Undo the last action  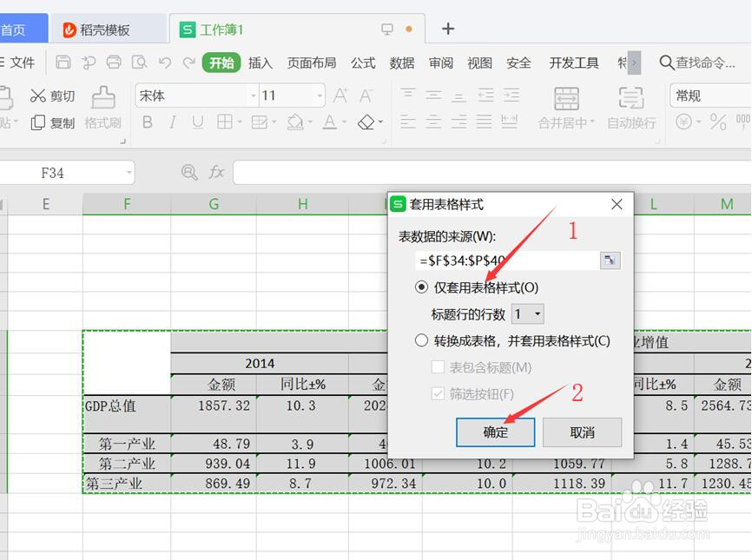(164, 63)
